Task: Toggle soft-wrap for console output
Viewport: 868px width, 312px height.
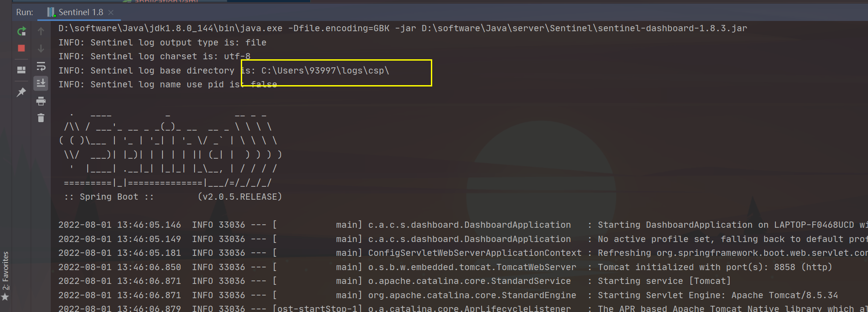Action: 41,66
